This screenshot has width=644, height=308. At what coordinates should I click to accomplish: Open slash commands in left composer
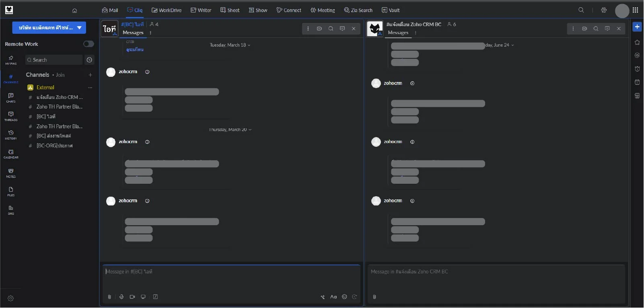(x=155, y=297)
